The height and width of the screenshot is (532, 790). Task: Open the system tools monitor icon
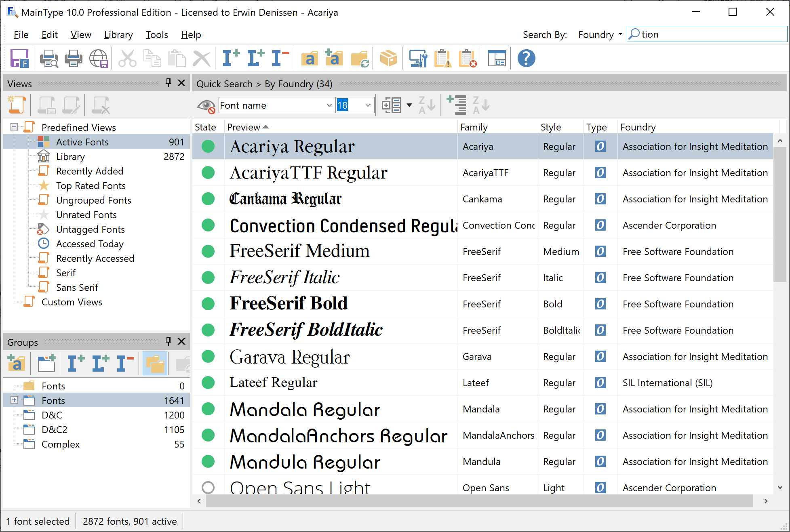tap(418, 59)
